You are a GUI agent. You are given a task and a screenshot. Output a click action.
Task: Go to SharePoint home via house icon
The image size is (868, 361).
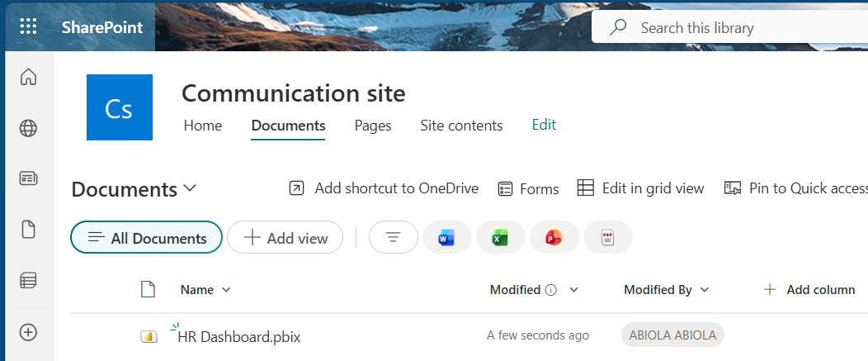28,77
